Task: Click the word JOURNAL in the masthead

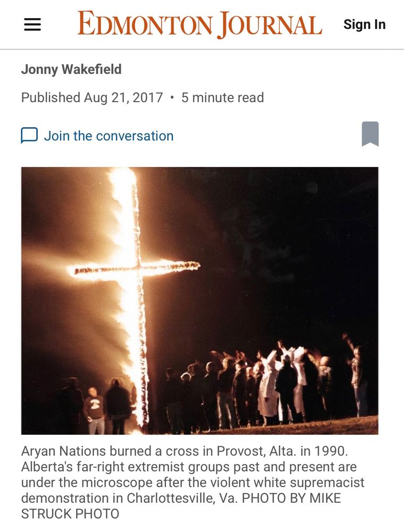Action: (270, 25)
